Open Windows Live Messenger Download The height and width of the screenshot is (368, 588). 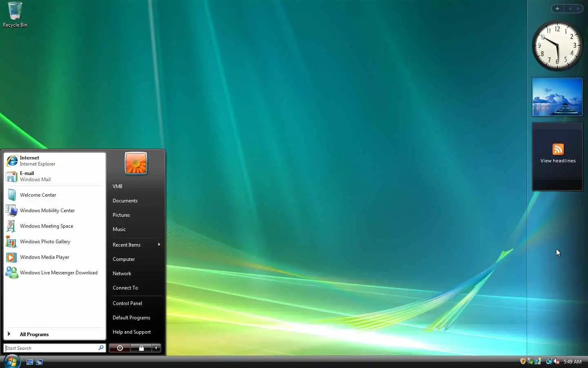tap(55, 273)
